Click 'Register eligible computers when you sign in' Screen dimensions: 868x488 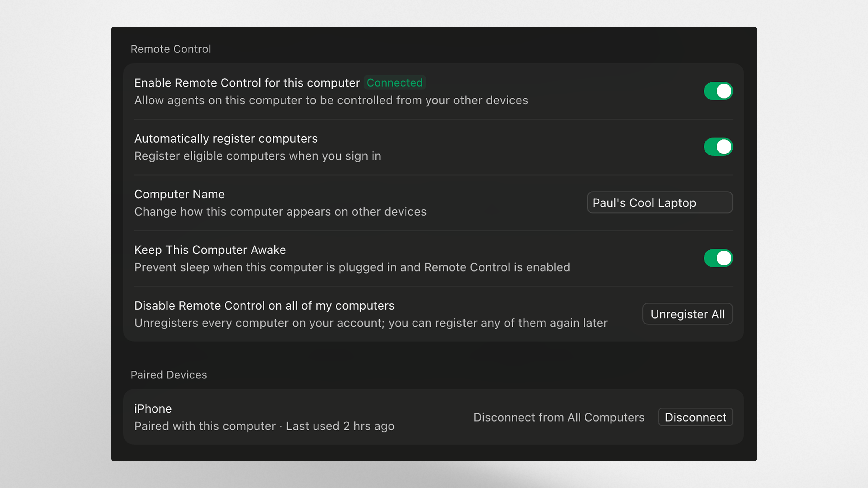tap(258, 156)
